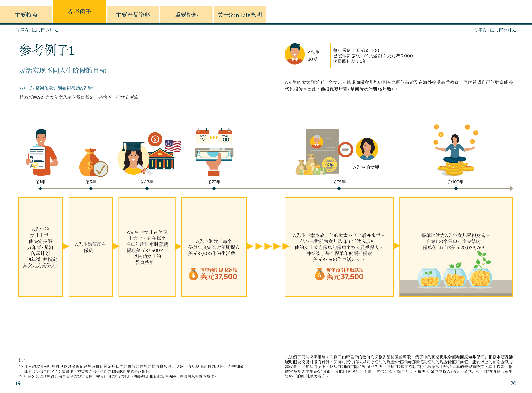Click A先生的女兒 portrait icon
The width and height of the screenshot is (532, 393).
pyautogui.click(x=367, y=149)
